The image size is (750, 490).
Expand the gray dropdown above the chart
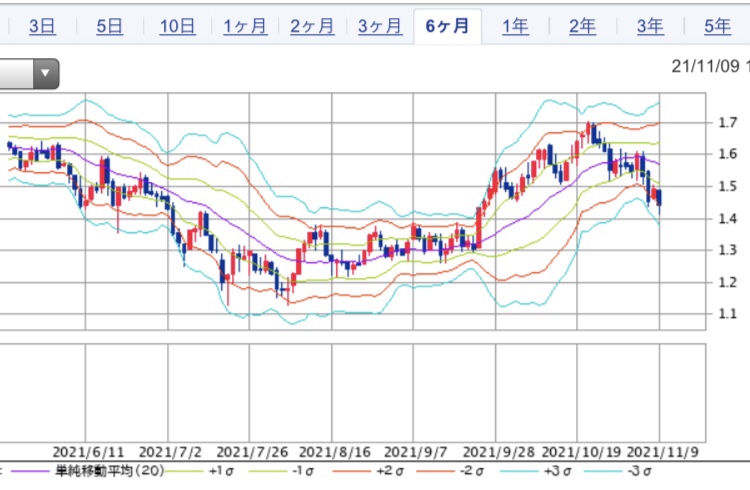click(30, 73)
